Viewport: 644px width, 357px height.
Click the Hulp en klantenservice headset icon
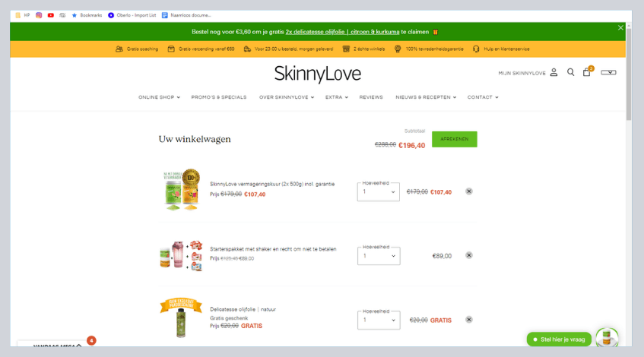(476, 49)
